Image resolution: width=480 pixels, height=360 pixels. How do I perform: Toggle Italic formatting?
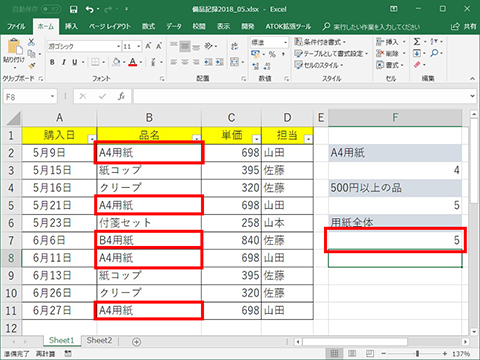pos(63,62)
